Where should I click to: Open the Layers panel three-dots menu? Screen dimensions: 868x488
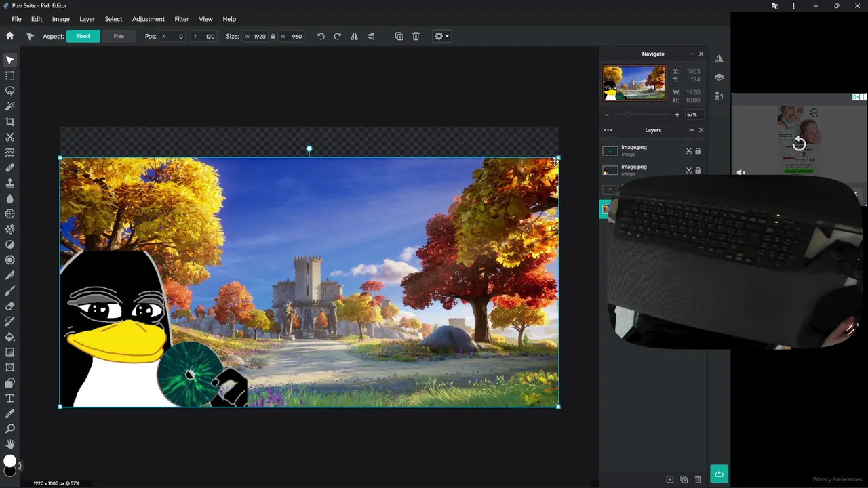pos(608,130)
